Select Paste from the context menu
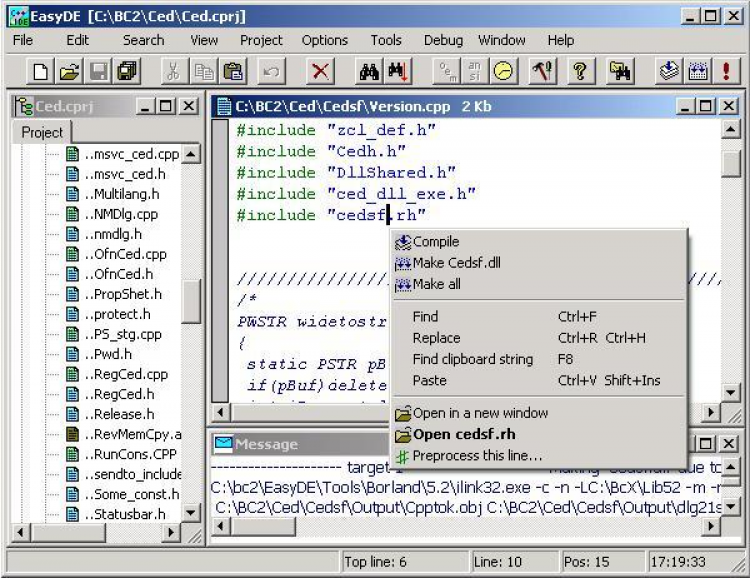Screen dimensions: 750x578 [x=540, y=381]
